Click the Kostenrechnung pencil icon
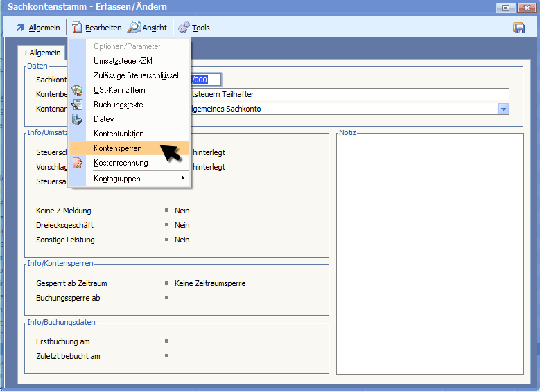 tap(78, 163)
